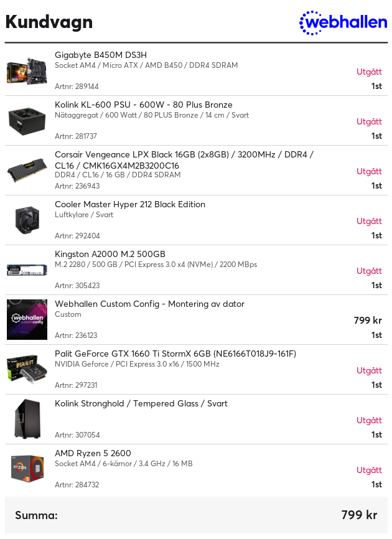Follow the Kolink KL-600 PSU title link
Image resolution: width=392 pixels, height=539 pixels.
[x=144, y=105]
